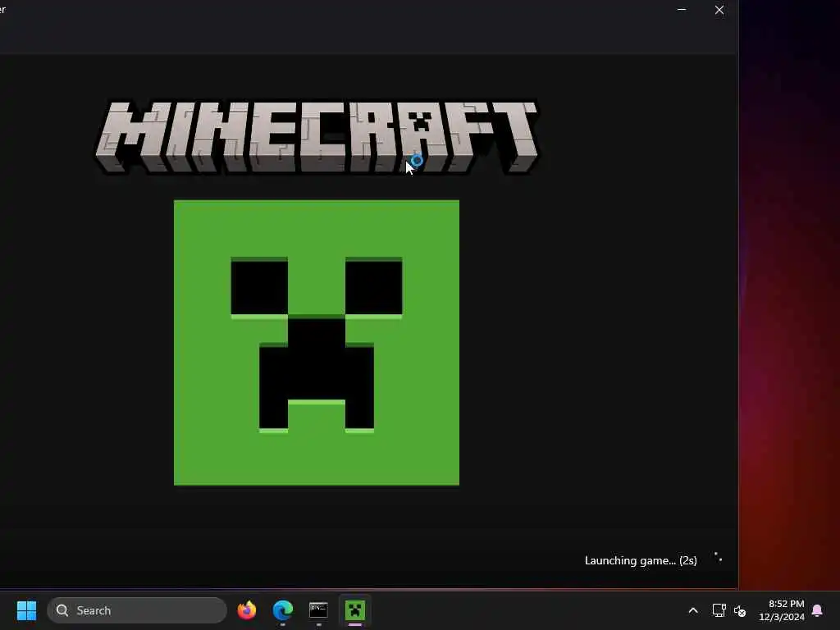Open Firefox from the taskbar
Screen dimensions: 840x630
pos(247,610)
